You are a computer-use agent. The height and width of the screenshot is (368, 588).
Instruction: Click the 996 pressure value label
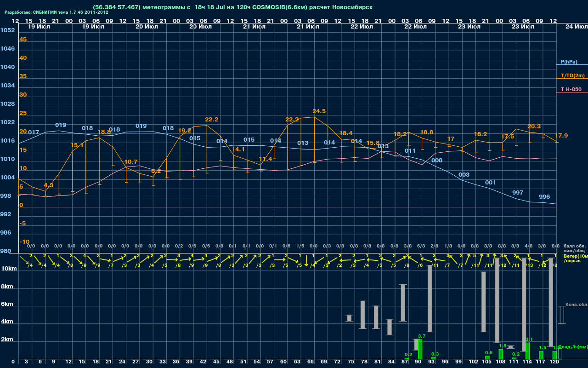[544, 197]
